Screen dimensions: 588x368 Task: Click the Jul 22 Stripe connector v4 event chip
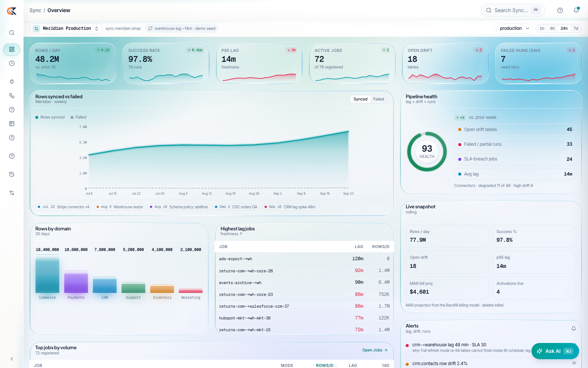63,207
